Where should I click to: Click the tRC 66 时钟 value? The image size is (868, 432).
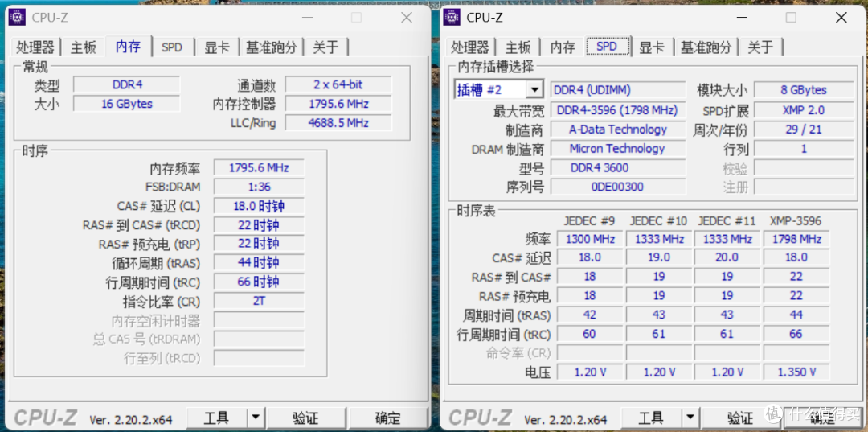[259, 282]
